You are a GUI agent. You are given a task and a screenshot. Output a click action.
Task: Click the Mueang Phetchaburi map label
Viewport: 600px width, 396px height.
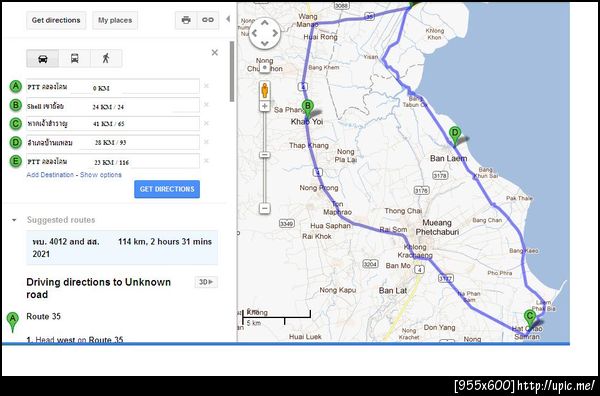[437, 227]
